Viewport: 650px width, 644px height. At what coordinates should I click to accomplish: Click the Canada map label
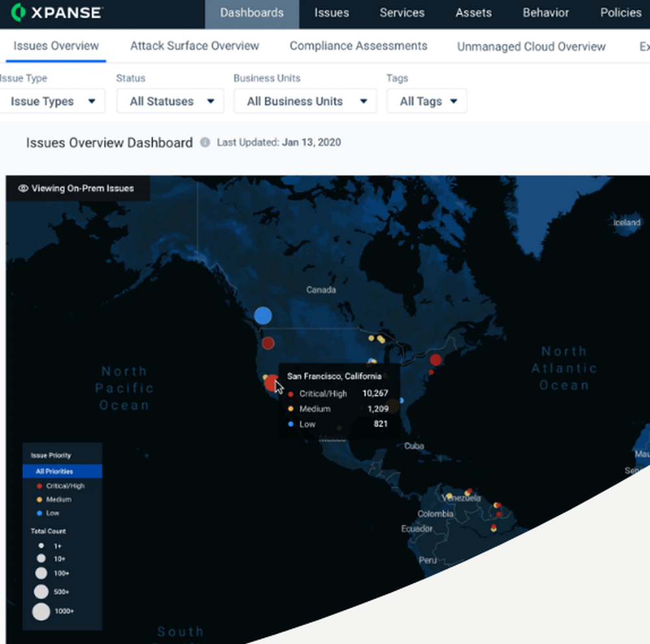[x=321, y=290]
